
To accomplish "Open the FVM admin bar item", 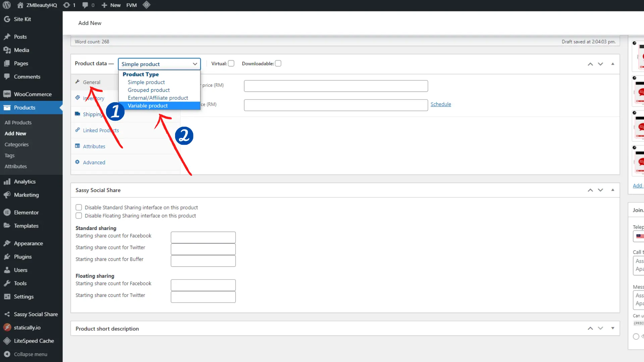I will pyautogui.click(x=131, y=5).
